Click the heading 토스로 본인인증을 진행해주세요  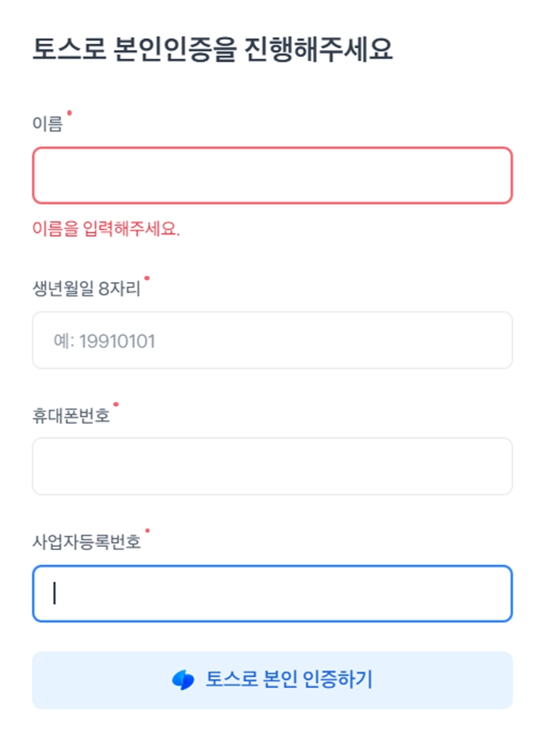(212, 51)
